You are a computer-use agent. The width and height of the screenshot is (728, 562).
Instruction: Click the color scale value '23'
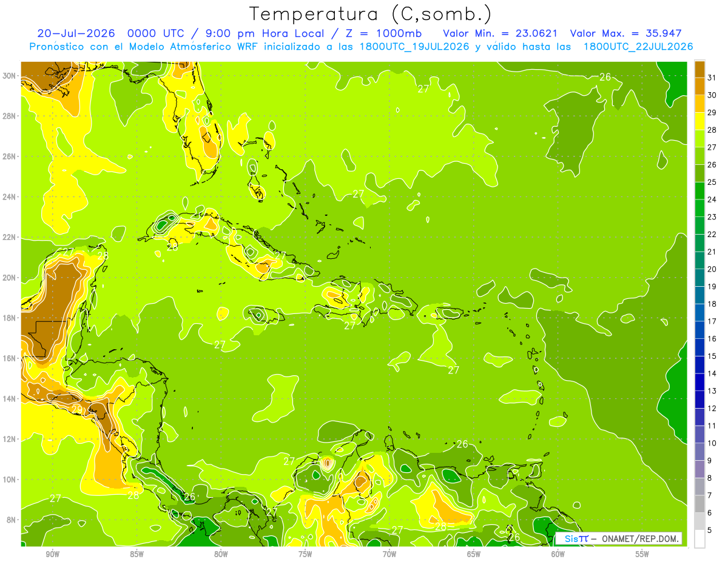712,216
